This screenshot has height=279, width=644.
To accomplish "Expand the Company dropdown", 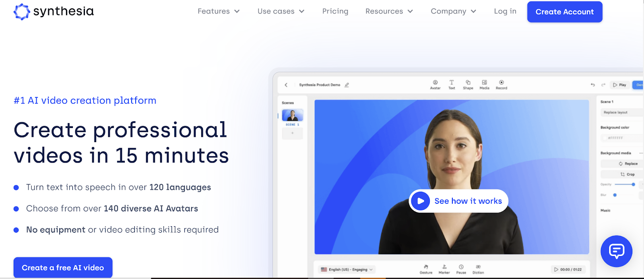I will click(453, 11).
